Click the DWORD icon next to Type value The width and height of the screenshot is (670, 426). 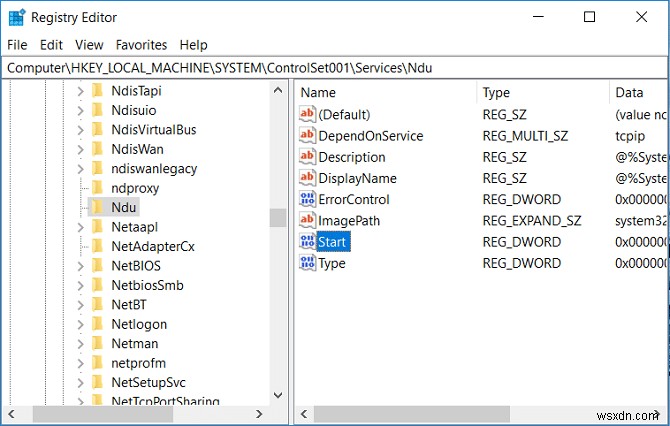tap(307, 262)
